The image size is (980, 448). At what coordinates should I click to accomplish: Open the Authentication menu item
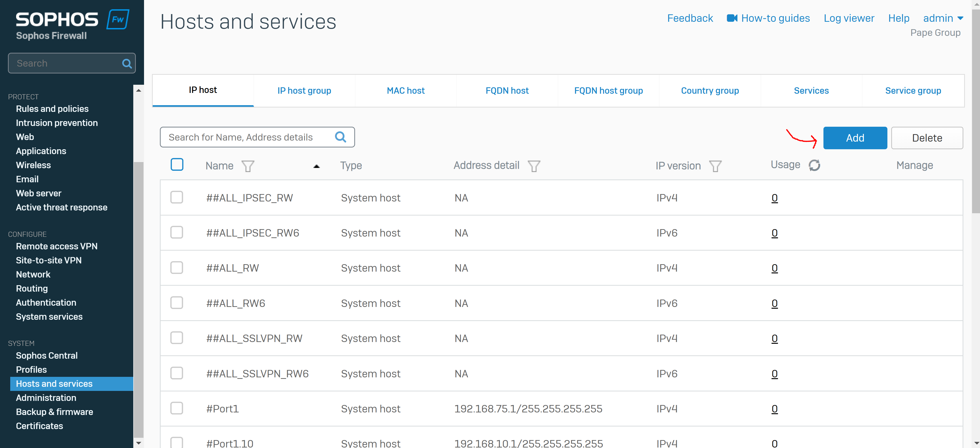click(x=46, y=303)
